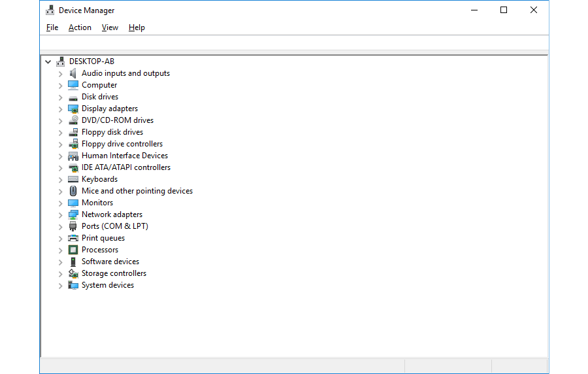Click the Display adapters card icon
The width and height of the screenshot is (588, 374).
pos(73,109)
